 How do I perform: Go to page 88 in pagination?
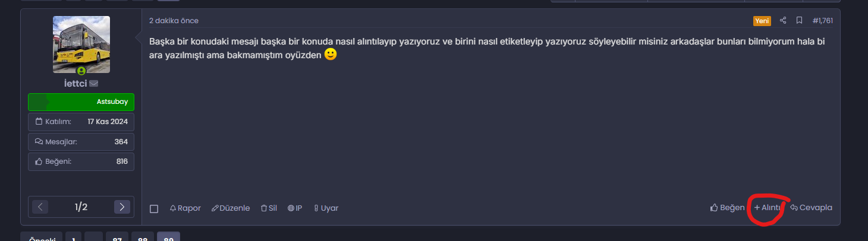pos(143,237)
